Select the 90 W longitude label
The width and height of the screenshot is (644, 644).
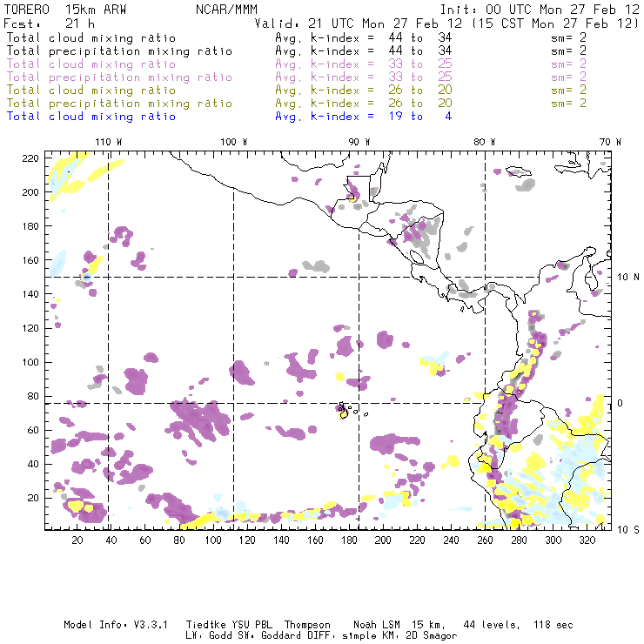[359, 142]
